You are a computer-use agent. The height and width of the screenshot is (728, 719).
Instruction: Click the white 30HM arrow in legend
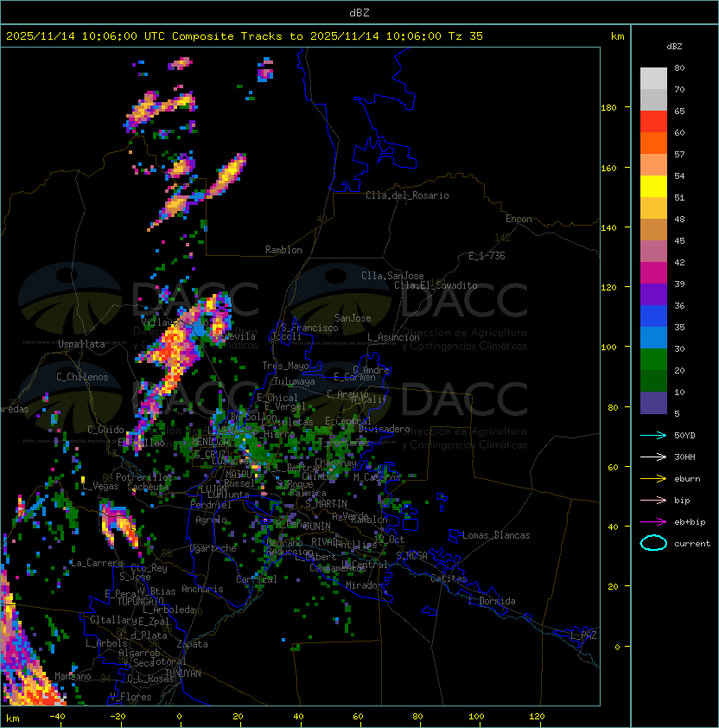(653, 457)
